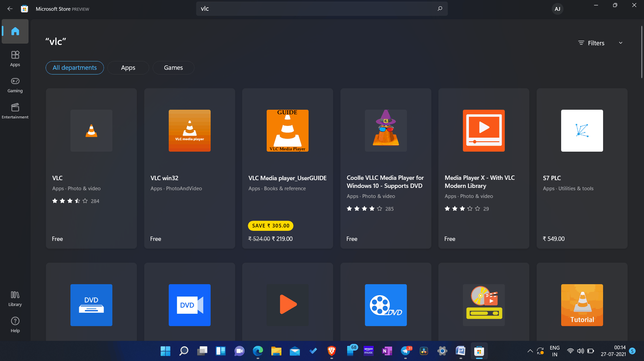Open the VLC app cone thumbnail
Image resolution: width=644 pixels, height=361 pixels.
91,131
